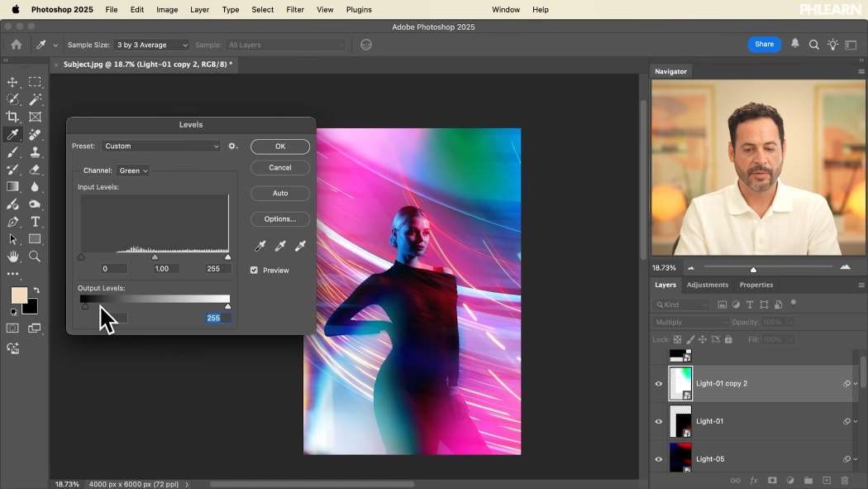Viewport: 868px width, 489px height.
Task: Open the blend mode Multiply dropdown
Action: (689, 322)
